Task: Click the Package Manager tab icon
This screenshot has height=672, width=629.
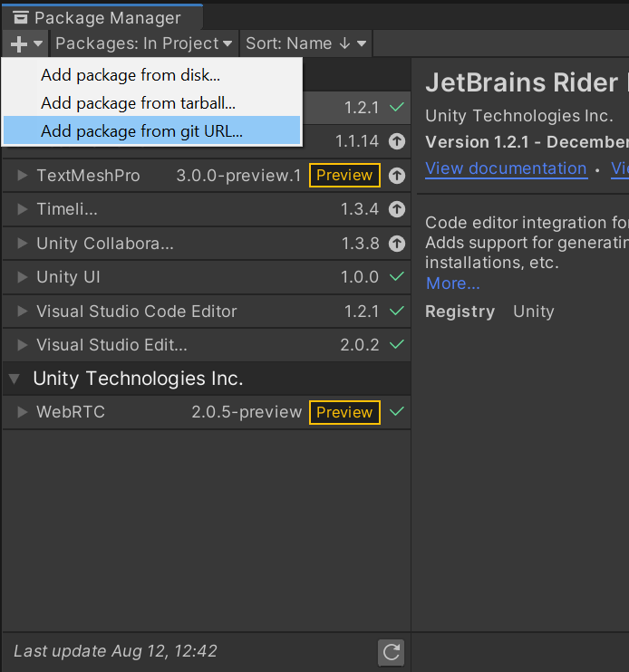Action: click(x=21, y=17)
